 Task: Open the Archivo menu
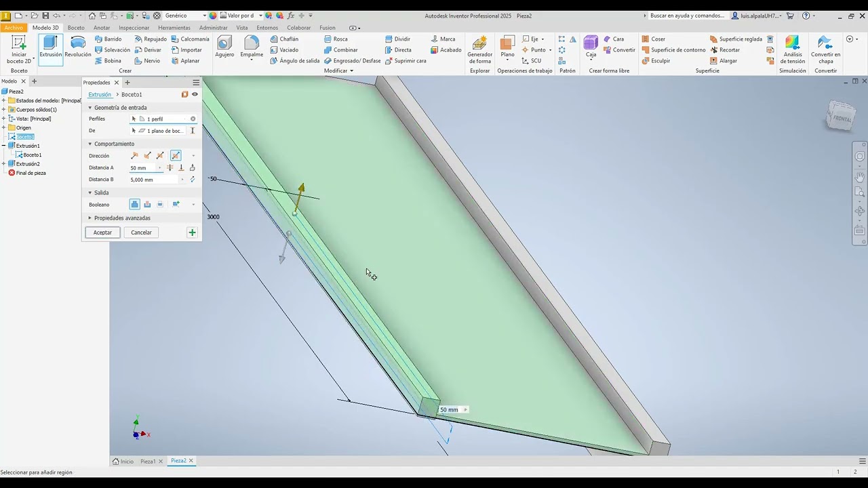(x=14, y=28)
